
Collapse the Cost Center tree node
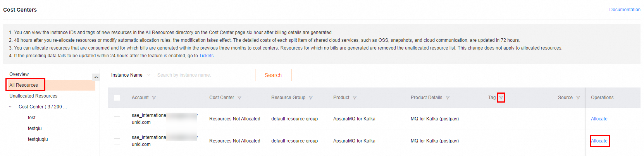(x=10, y=107)
